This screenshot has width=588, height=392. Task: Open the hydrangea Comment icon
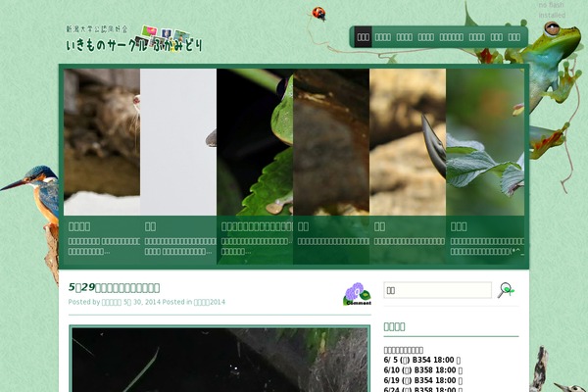[357, 294]
